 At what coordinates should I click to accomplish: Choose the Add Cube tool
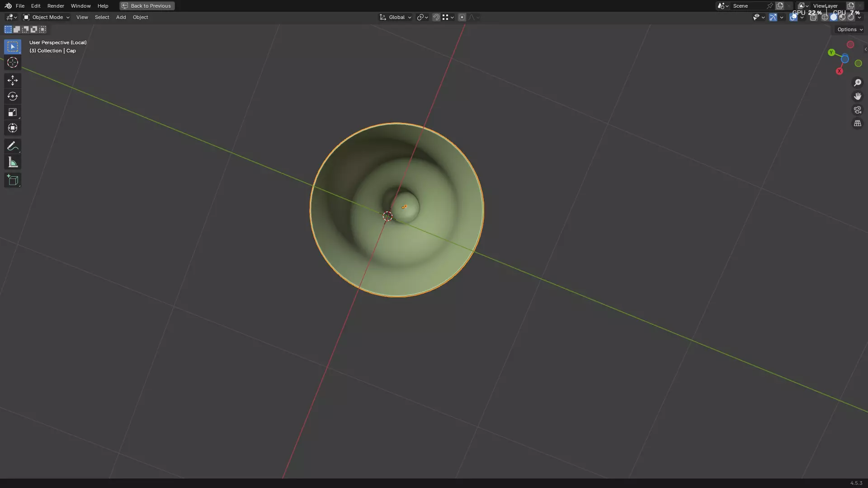click(12, 180)
